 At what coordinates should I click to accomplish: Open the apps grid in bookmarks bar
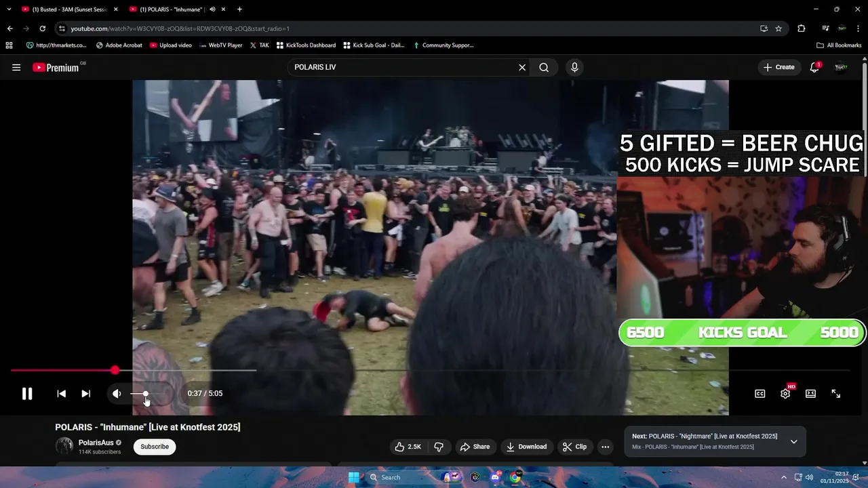(9, 45)
